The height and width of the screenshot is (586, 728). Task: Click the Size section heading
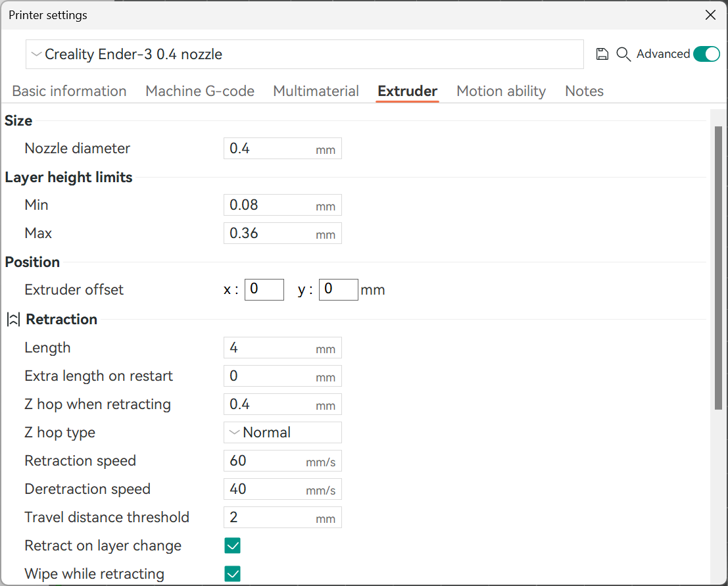(18, 121)
